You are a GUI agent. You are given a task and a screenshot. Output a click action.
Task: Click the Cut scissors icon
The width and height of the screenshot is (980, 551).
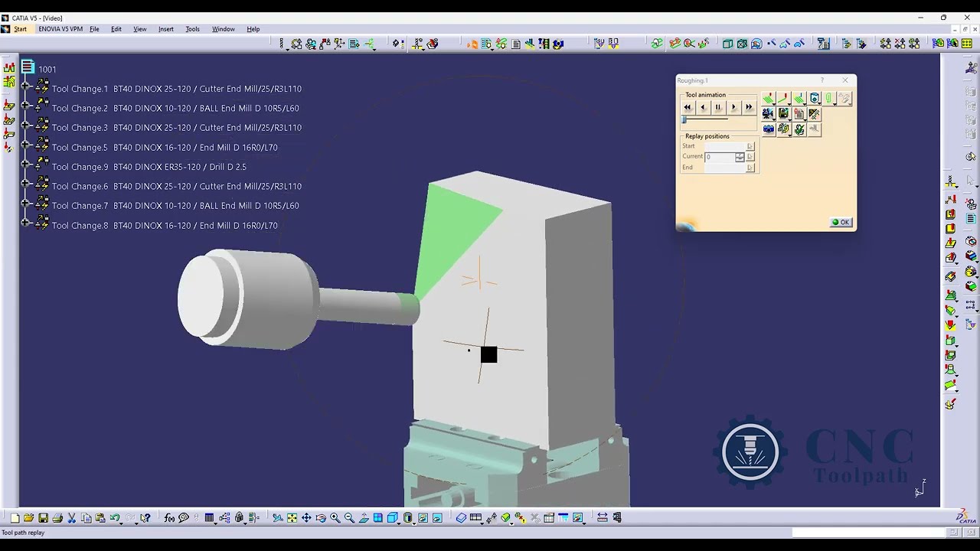coord(71,518)
